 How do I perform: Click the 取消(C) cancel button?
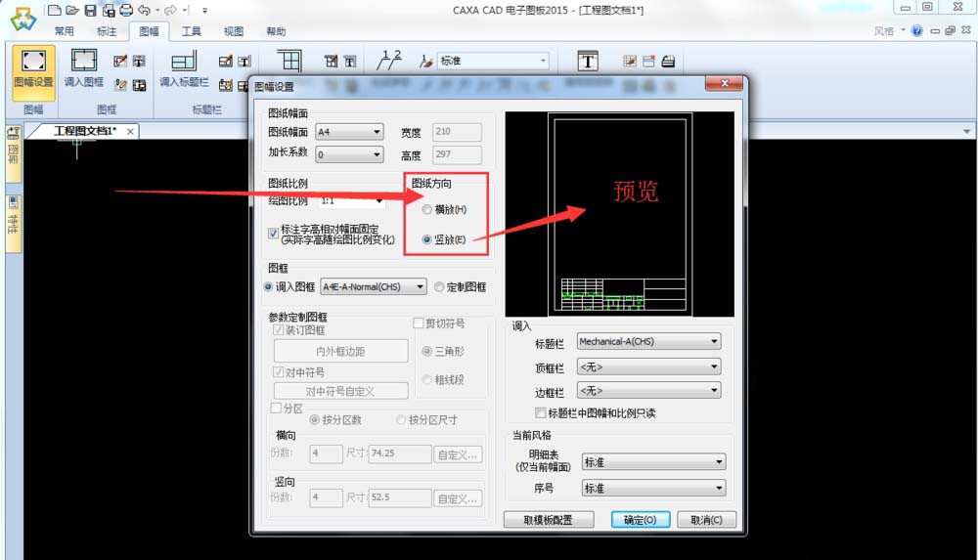pos(707,520)
